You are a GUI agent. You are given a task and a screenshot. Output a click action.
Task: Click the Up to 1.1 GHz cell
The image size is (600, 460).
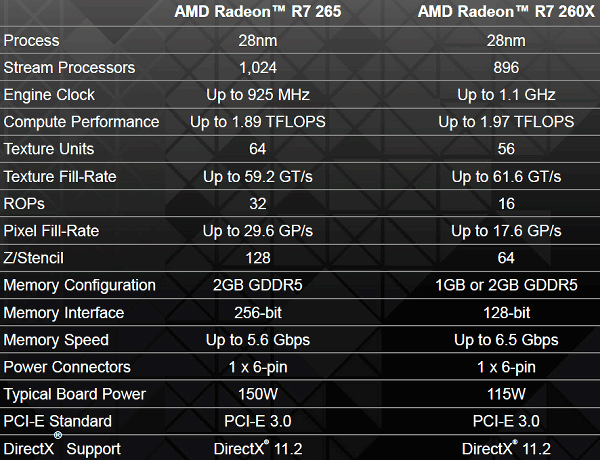(x=506, y=95)
